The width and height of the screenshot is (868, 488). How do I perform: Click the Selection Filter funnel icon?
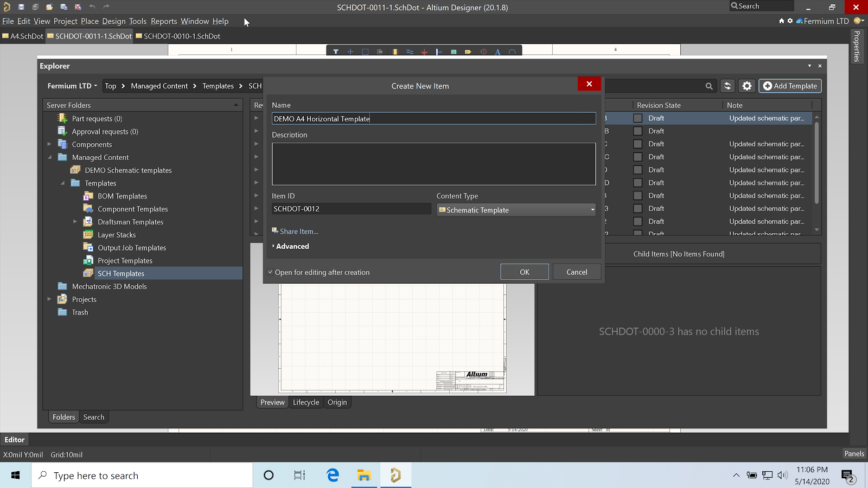(336, 52)
